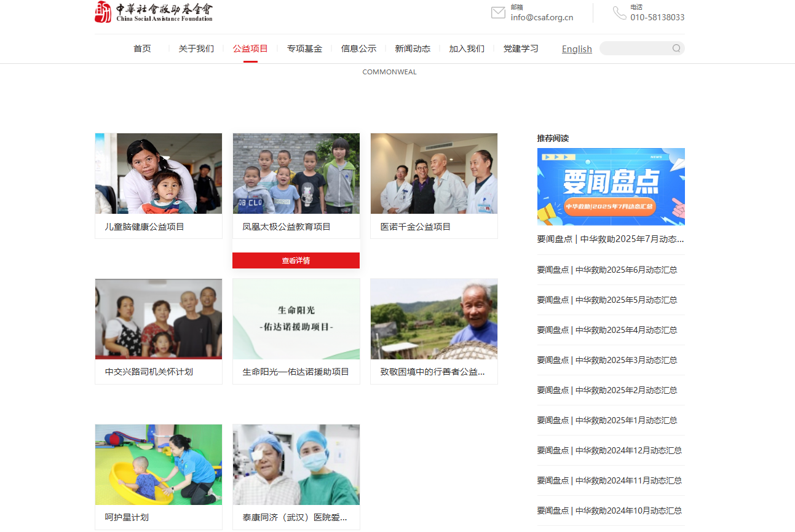Click the email envelope icon

pyautogui.click(x=498, y=12)
